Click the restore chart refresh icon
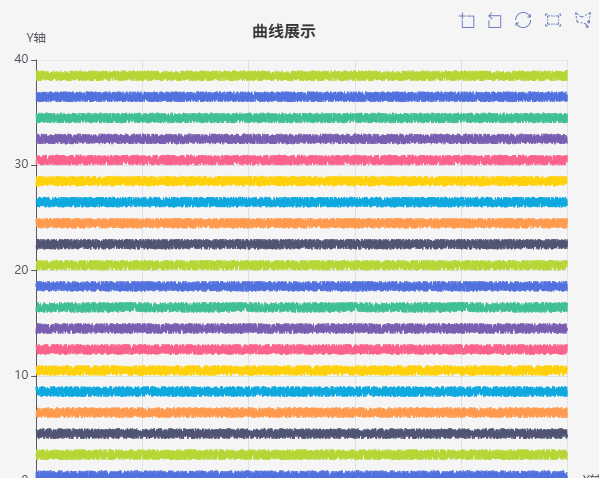This screenshot has height=478, width=599. tap(523, 20)
